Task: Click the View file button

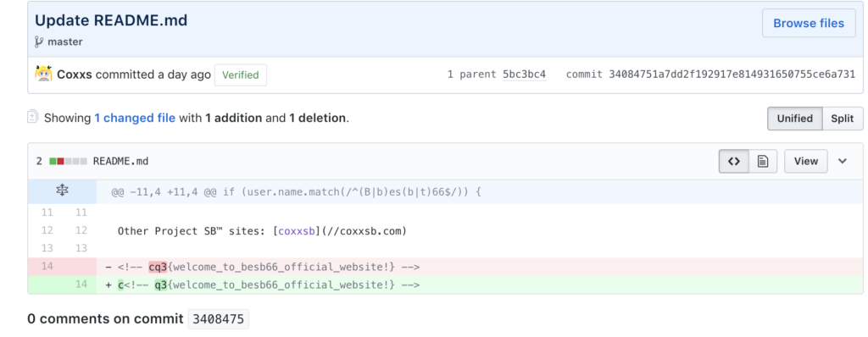Action: coord(806,161)
